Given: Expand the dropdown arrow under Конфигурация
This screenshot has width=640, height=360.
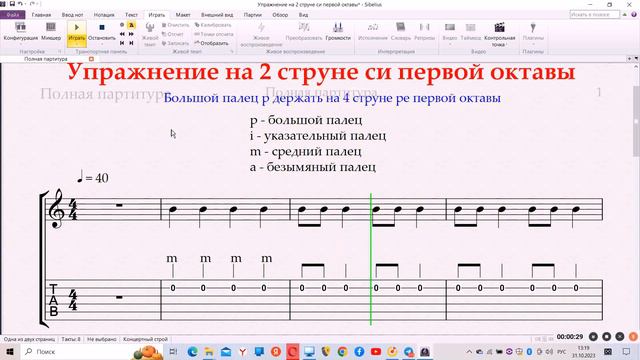Looking at the screenshot, I should (x=20, y=44).
